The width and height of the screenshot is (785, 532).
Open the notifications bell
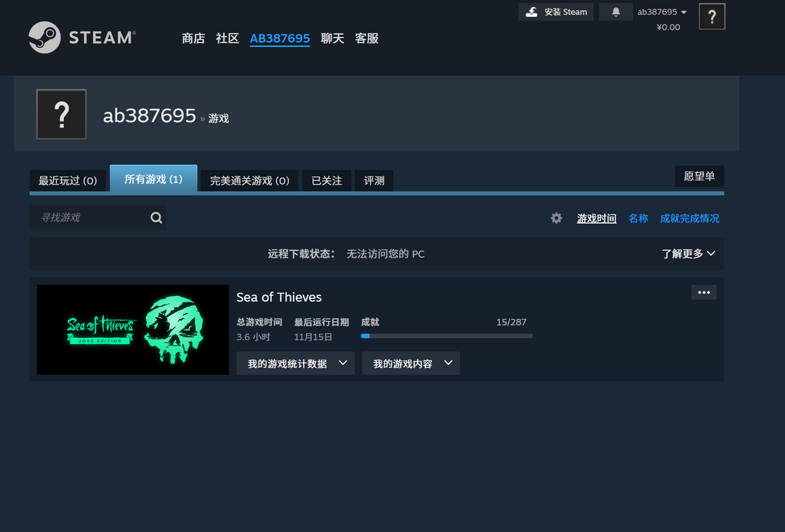pyautogui.click(x=615, y=11)
